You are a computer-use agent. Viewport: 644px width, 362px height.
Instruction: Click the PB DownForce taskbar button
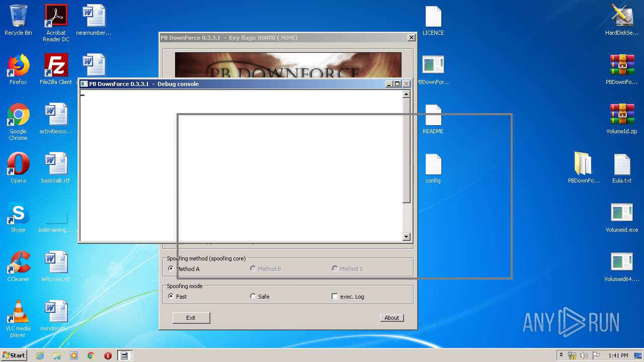[x=125, y=355]
